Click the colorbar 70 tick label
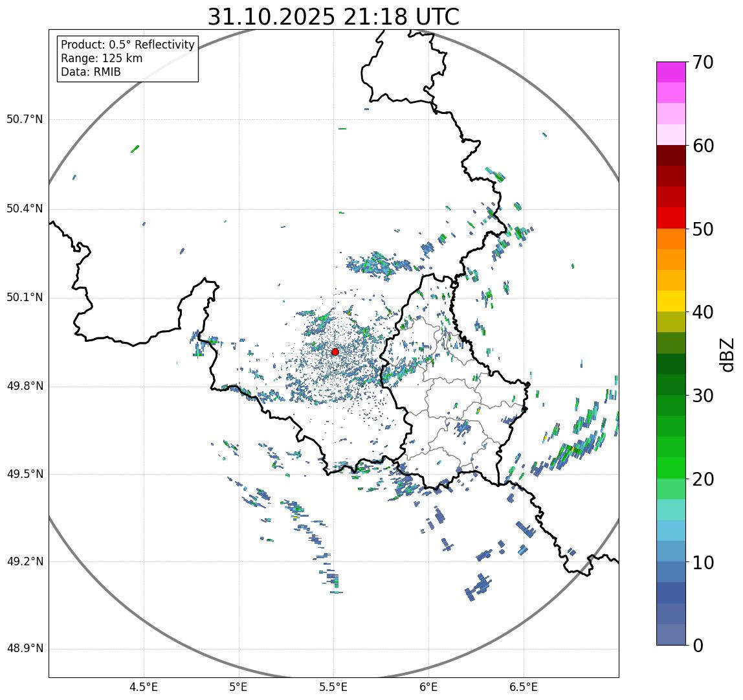743x700 pixels. point(703,62)
